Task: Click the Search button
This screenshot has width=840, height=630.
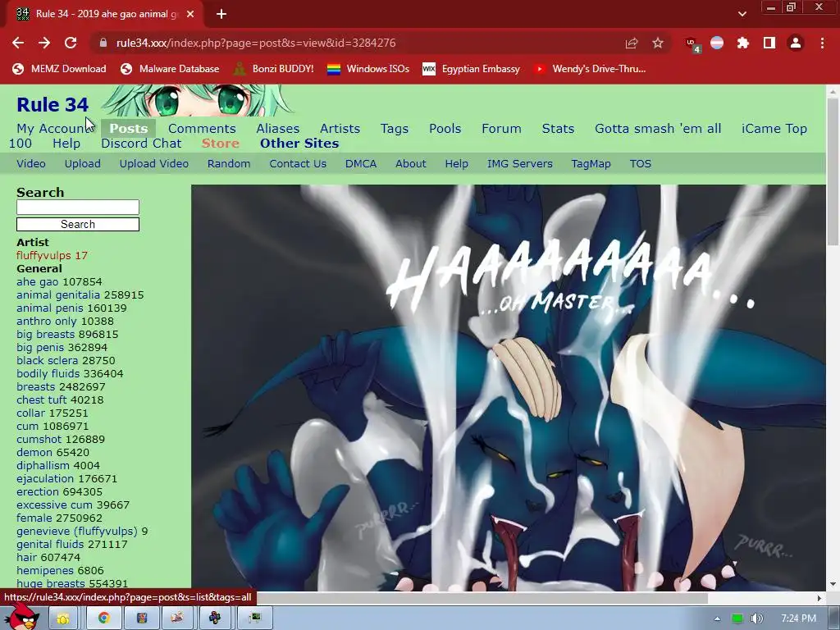Action: [x=78, y=225]
